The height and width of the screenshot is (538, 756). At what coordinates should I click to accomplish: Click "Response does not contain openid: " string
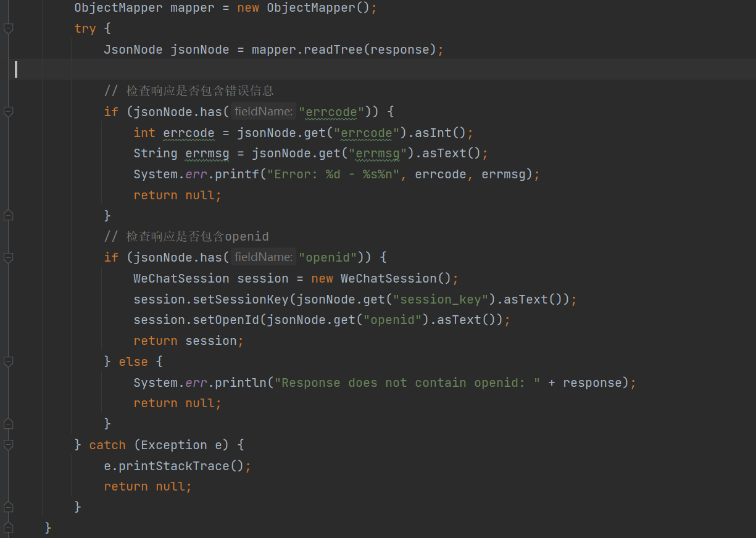pyautogui.click(x=407, y=383)
